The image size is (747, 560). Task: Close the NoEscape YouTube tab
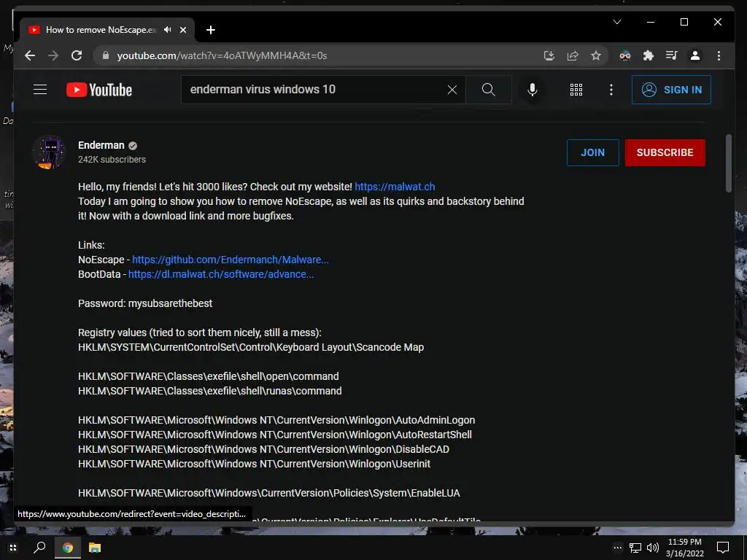click(183, 30)
